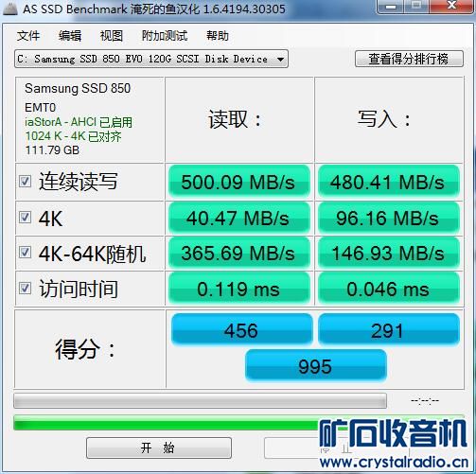Click the AS SSD Benchmark title bar icon
Screen dimensions: 476x474
[x=10, y=9]
